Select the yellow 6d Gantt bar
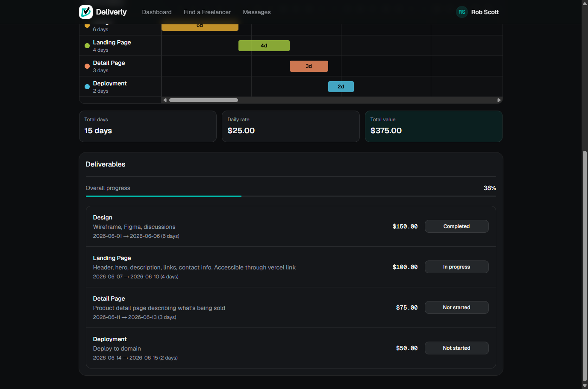Viewport: 588px width, 389px height. point(200,27)
